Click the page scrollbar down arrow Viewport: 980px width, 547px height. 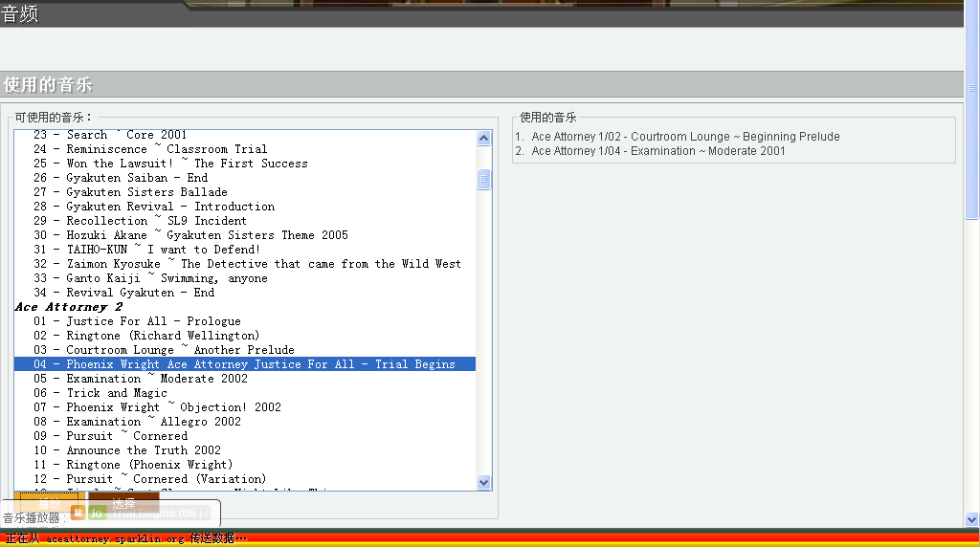pyautogui.click(x=971, y=519)
